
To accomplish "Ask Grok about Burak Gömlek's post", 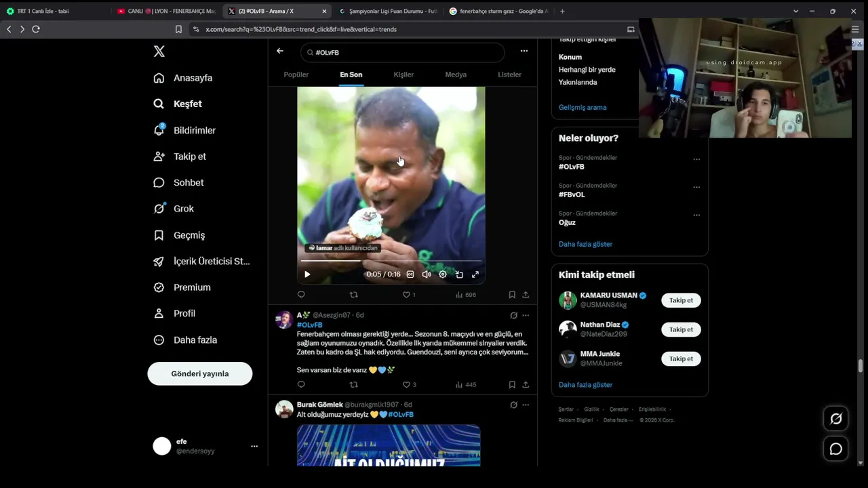I will point(513,405).
